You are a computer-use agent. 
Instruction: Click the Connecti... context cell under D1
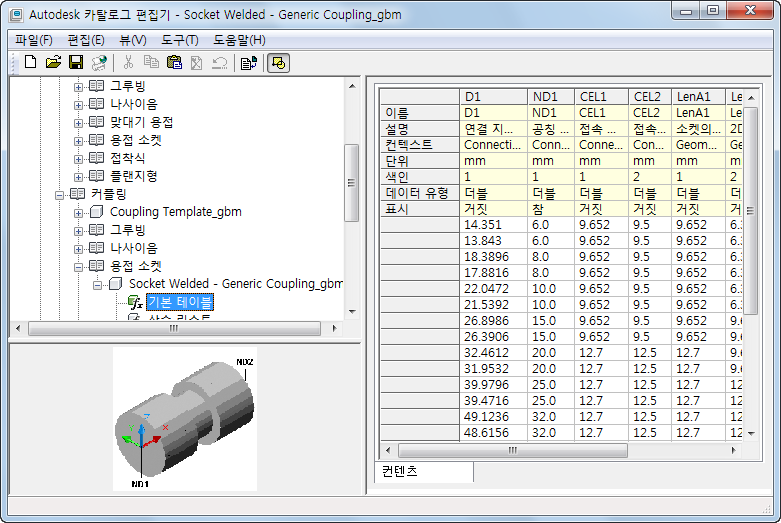(493, 145)
